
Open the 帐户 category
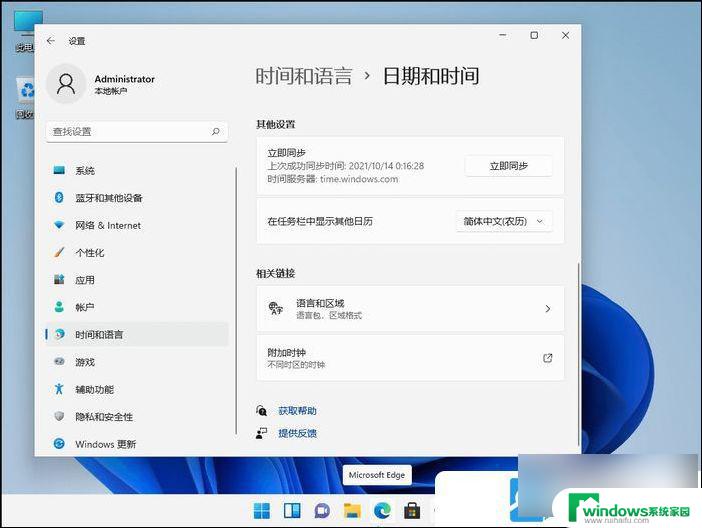click(137, 307)
